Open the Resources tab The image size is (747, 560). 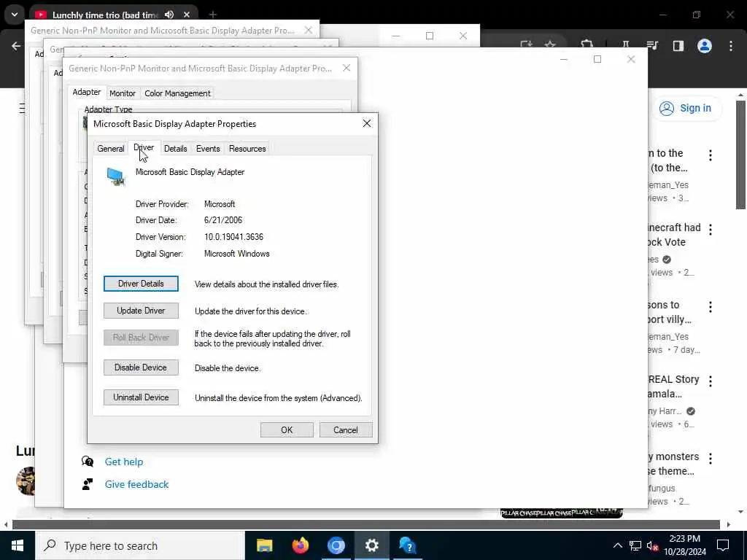coord(247,149)
